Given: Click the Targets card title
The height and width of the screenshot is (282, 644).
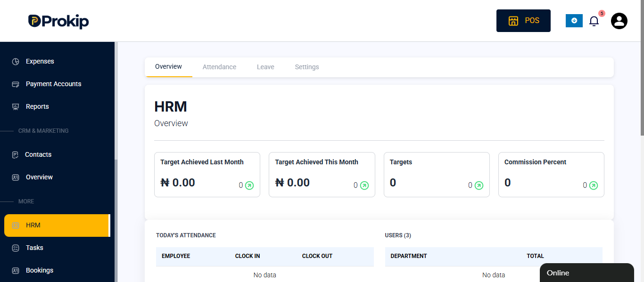Looking at the screenshot, I should (401, 162).
